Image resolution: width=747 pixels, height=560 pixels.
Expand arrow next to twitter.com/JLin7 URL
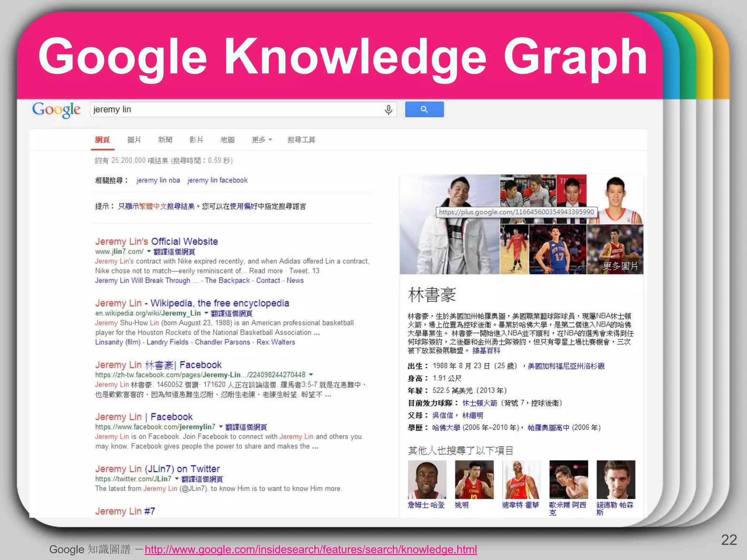[177, 479]
